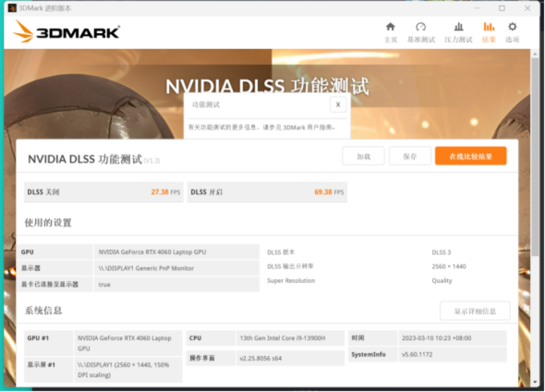Click the 3DMark app icon in title bar

[12, 8]
